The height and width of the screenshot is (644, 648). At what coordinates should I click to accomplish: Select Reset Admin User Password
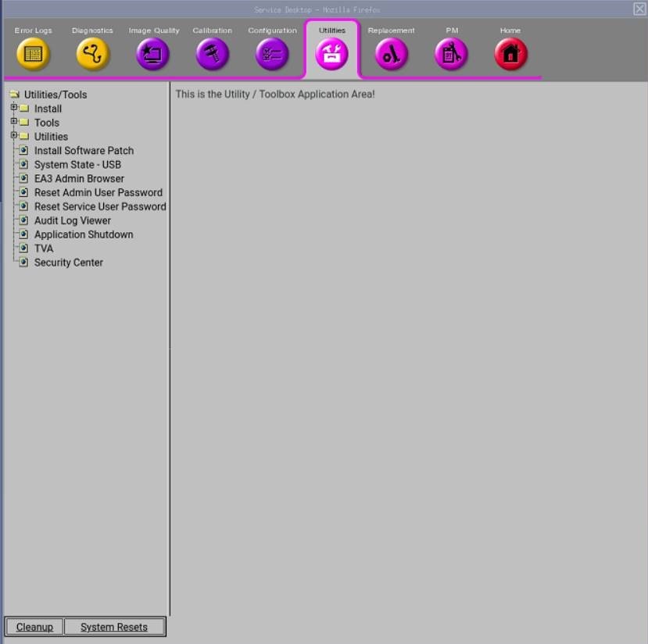[98, 193]
